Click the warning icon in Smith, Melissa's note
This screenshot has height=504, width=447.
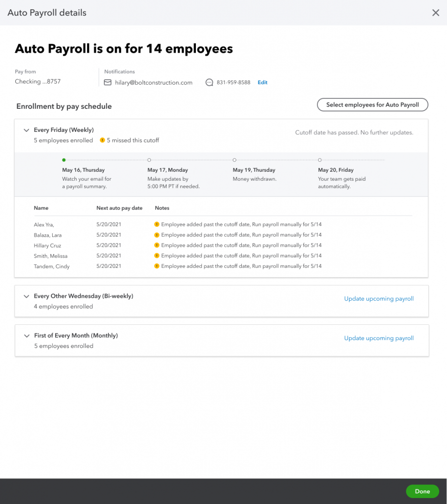157,255
